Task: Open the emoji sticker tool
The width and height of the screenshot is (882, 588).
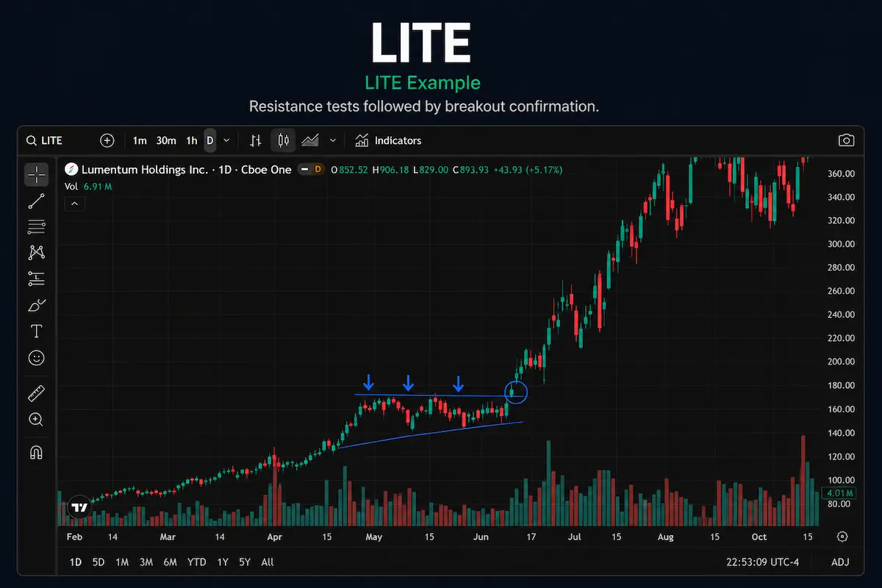Action: (36, 358)
